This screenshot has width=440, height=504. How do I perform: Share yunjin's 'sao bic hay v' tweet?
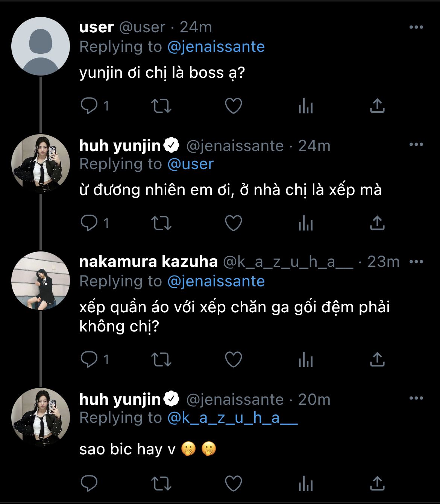[x=377, y=483]
